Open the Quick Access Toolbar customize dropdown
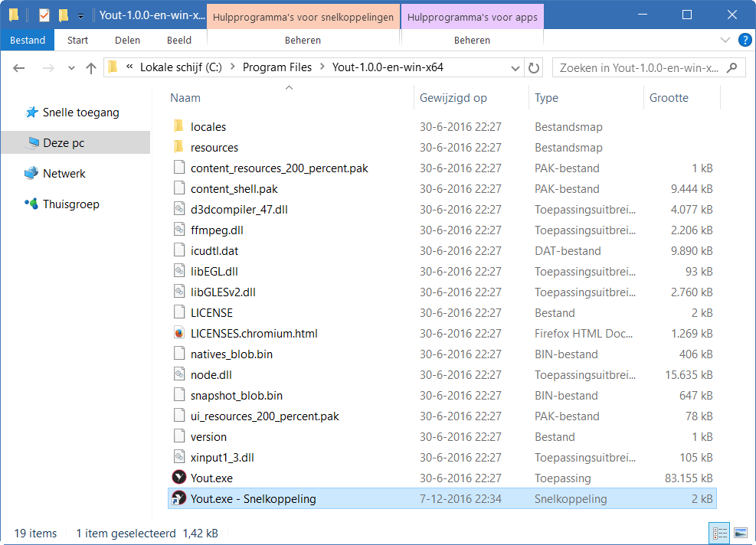Image resolution: width=756 pixels, height=545 pixels. (x=80, y=16)
